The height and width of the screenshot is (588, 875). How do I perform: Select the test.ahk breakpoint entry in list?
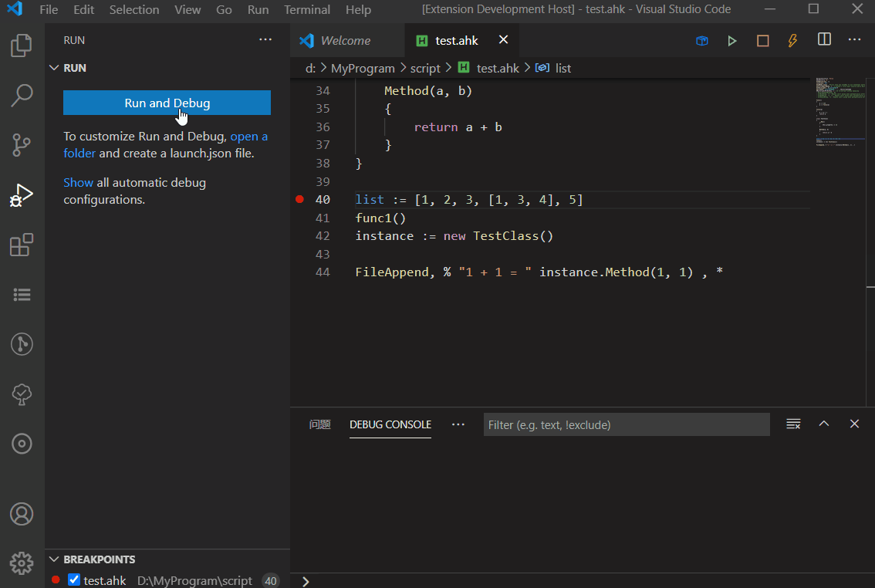click(x=167, y=580)
